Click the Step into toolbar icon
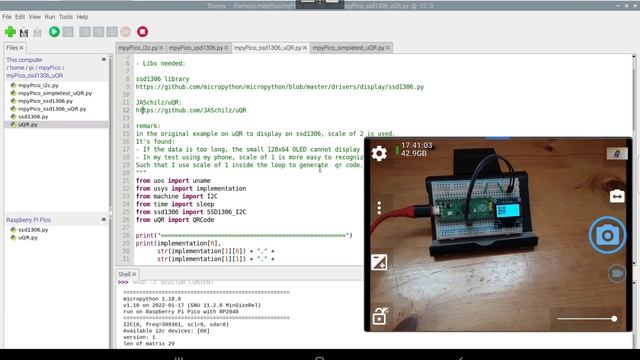 point(98,32)
